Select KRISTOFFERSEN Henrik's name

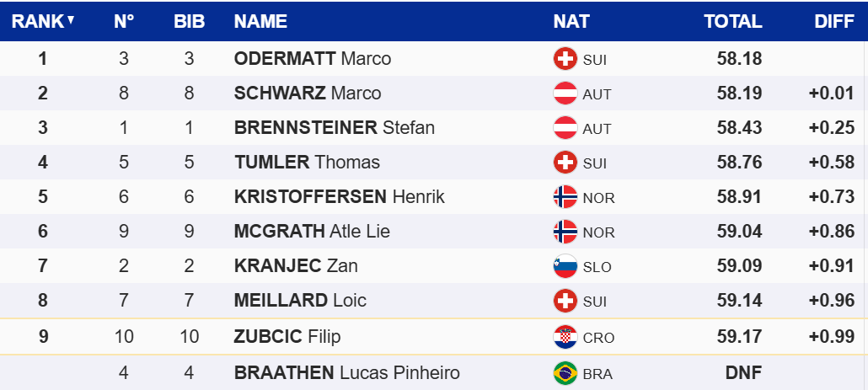coord(339,197)
